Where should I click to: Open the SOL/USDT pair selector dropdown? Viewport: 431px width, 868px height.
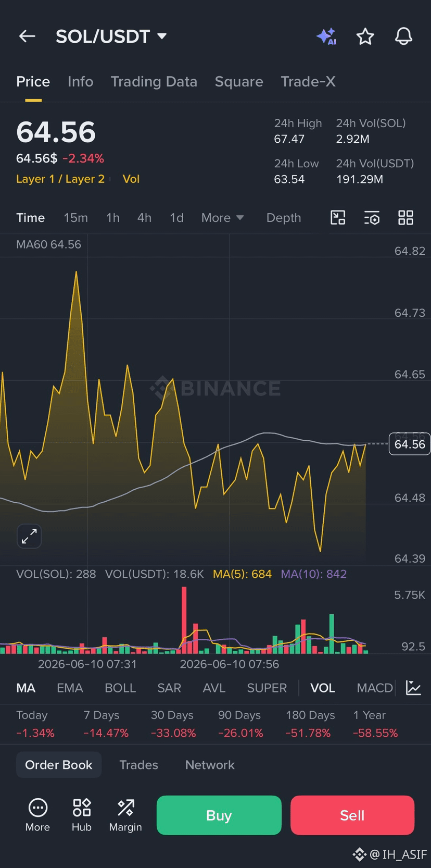point(111,36)
